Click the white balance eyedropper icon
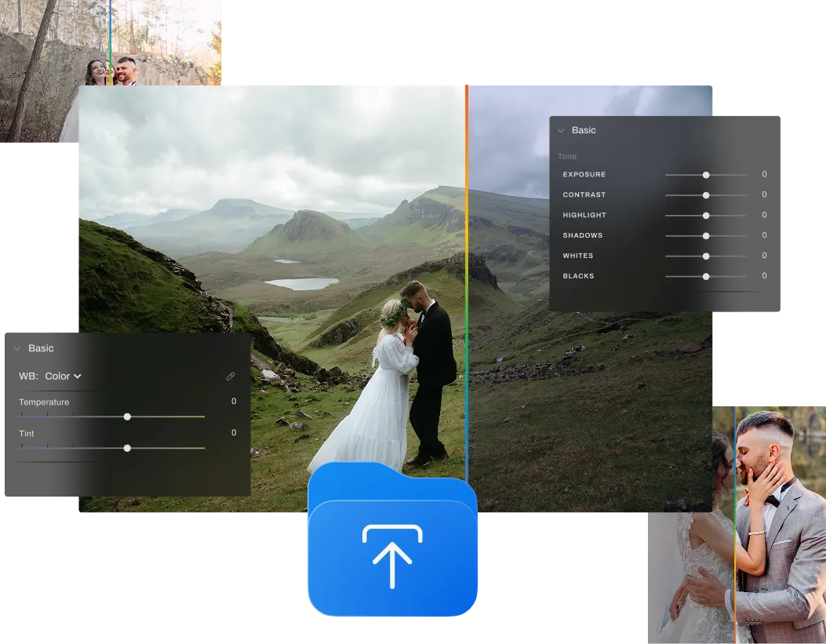This screenshot has height=644, width=826. pos(231,377)
